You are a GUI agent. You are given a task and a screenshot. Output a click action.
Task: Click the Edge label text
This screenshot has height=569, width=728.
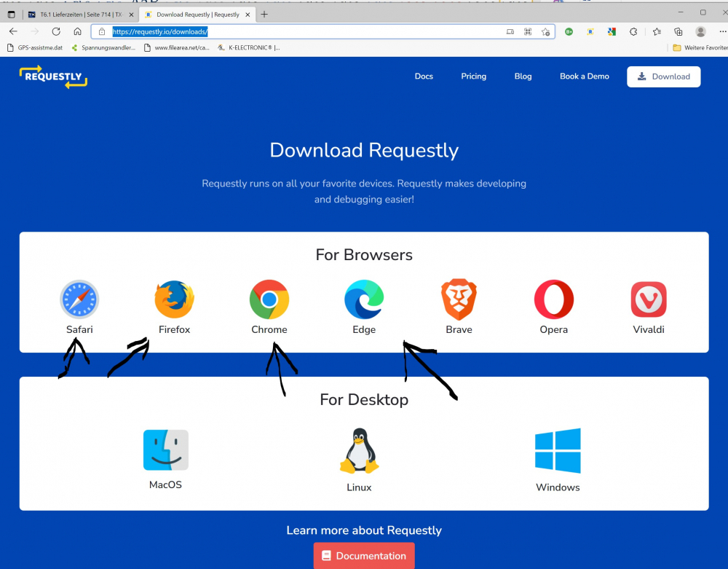[364, 329]
